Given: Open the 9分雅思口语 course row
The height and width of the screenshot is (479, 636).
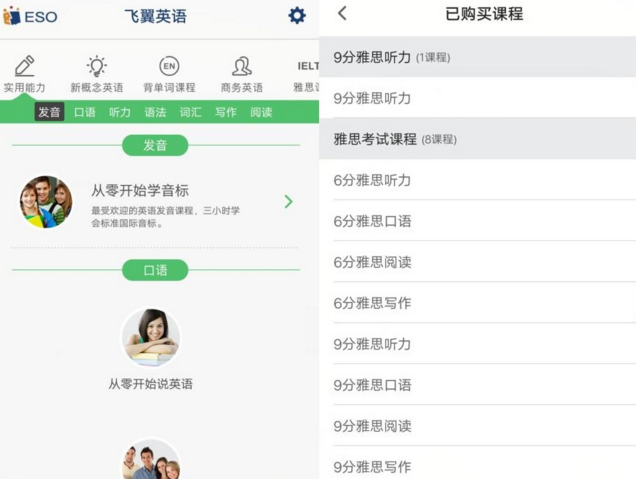Looking at the screenshot, I should point(477,385).
